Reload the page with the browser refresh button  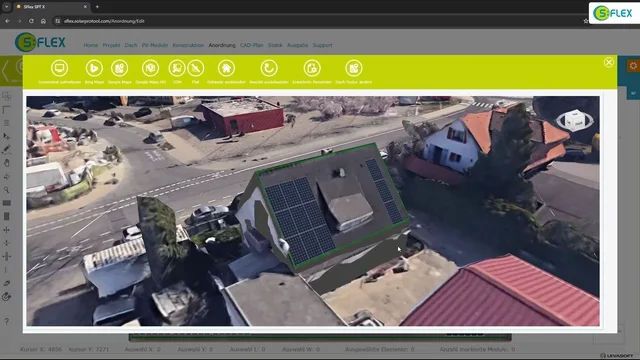[31, 21]
